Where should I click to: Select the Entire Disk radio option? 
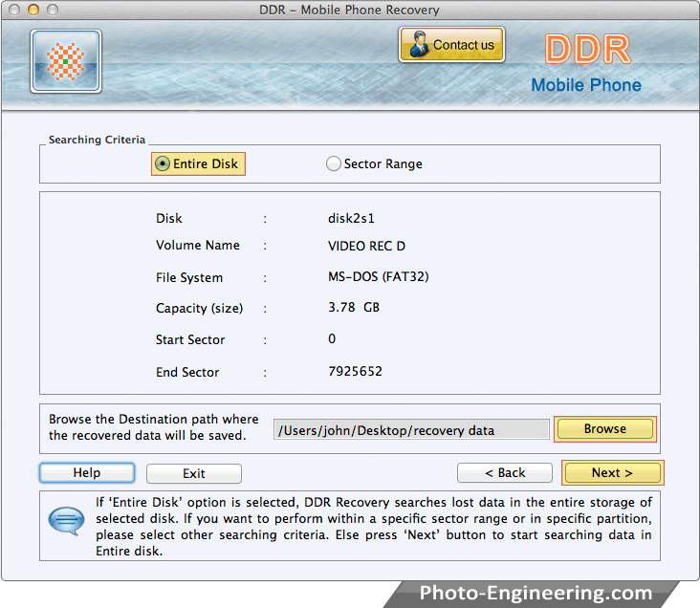[198, 163]
